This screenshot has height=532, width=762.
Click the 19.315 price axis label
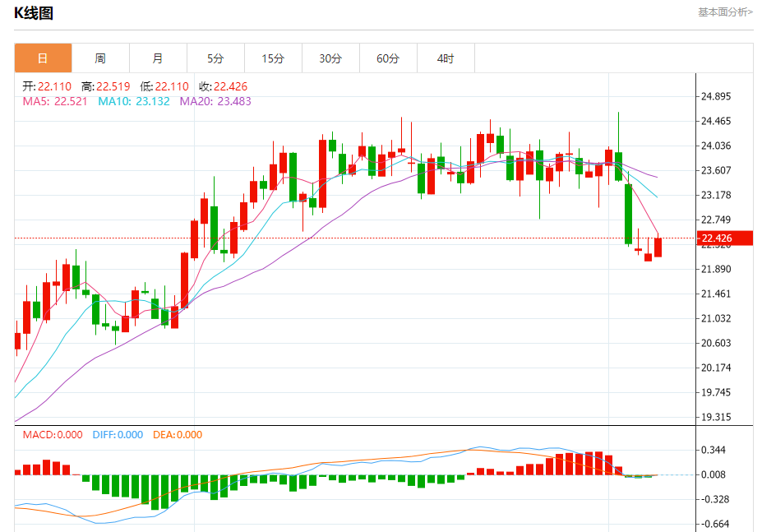[x=716, y=417]
